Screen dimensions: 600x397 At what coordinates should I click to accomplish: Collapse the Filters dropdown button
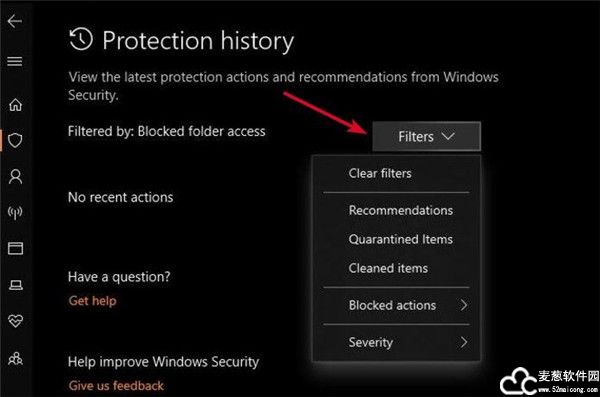[x=426, y=137]
